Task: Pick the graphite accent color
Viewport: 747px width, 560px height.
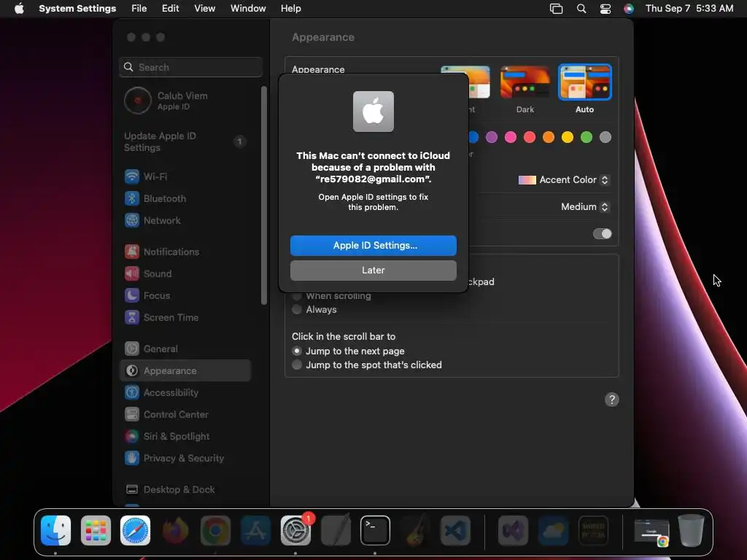Action: [605, 138]
